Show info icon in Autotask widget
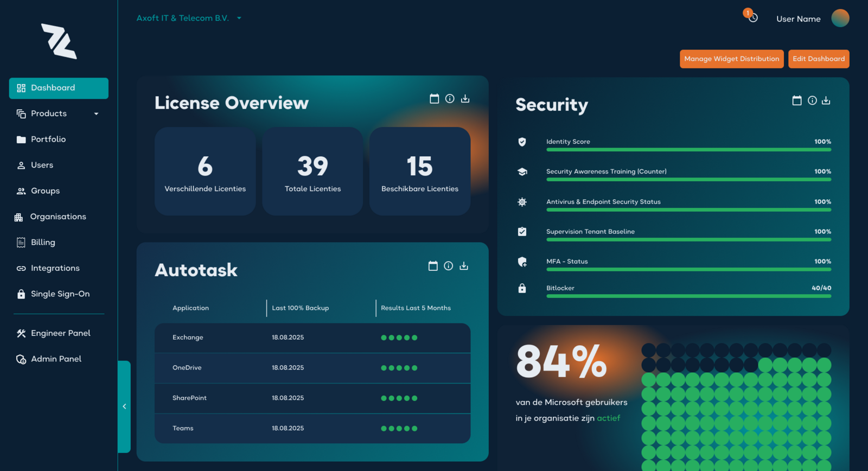This screenshot has width=868, height=471. pos(448,266)
